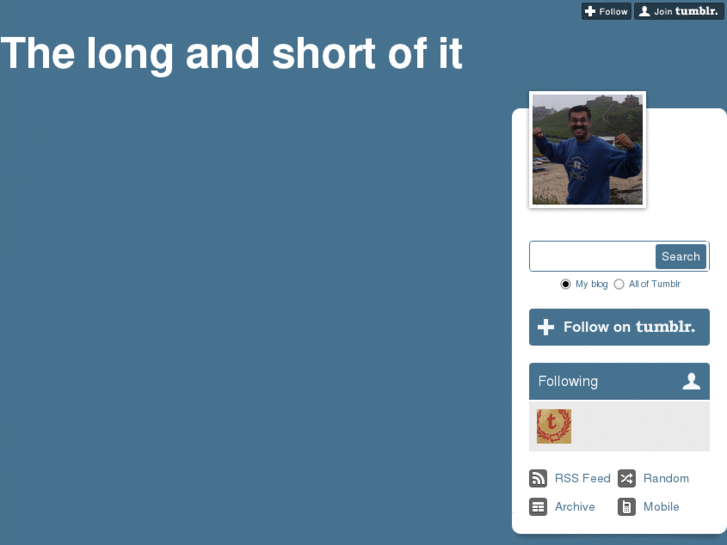Screen dimensions: 727x545
Task: Click the Archive grid icon
Action: click(538, 507)
